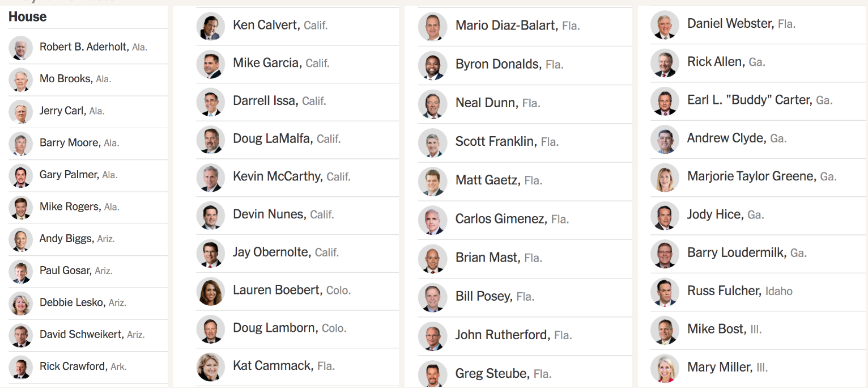Click the name Jody Hice
868x388 pixels.
[714, 214]
